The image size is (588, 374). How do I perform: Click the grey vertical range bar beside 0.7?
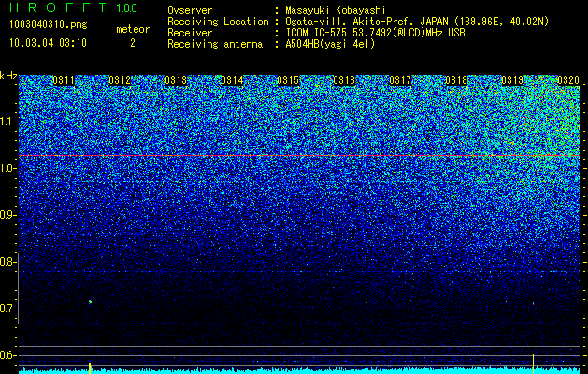point(19,288)
